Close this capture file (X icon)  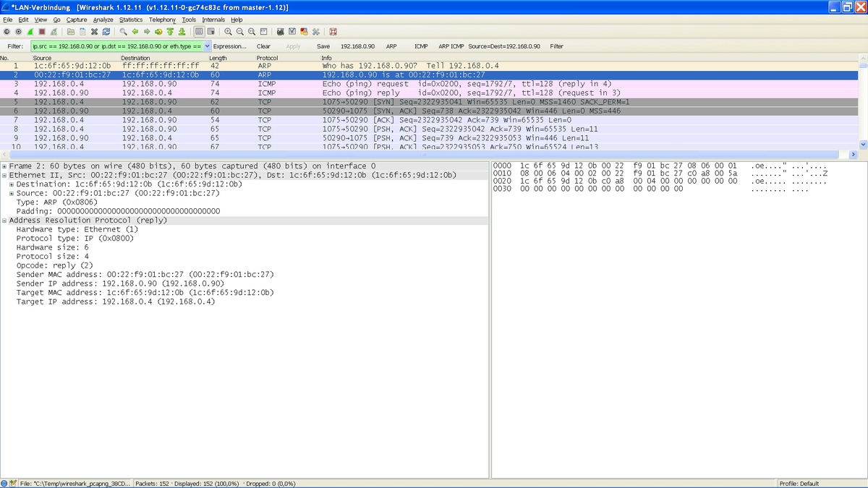click(x=94, y=32)
